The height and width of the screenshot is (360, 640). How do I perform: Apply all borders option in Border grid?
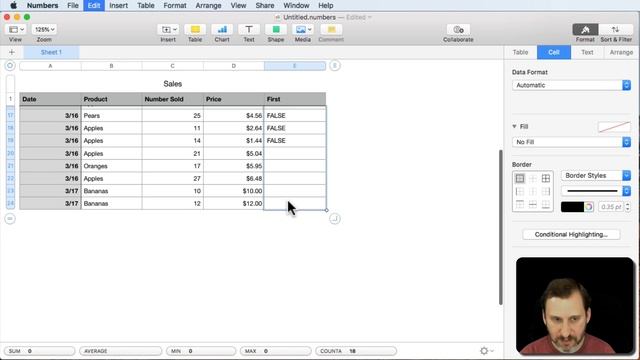pyautogui.click(x=546, y=178)
